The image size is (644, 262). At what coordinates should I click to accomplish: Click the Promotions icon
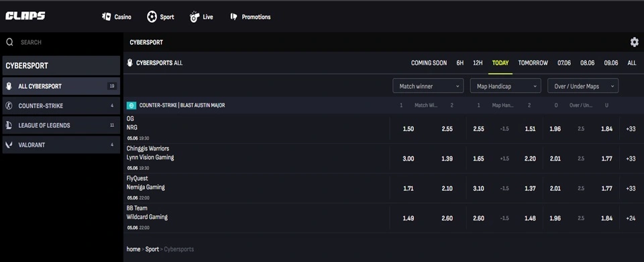coord(233,17)
